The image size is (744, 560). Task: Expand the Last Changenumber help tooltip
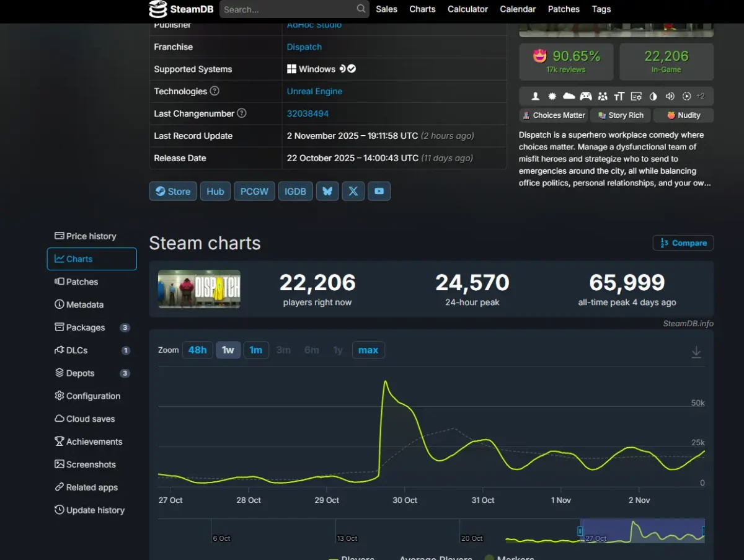click(242, 113)
